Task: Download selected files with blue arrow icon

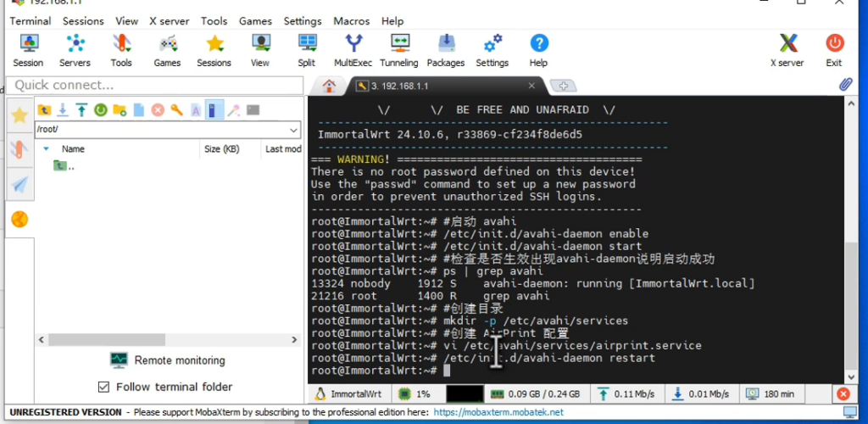Action: [63, 109]
